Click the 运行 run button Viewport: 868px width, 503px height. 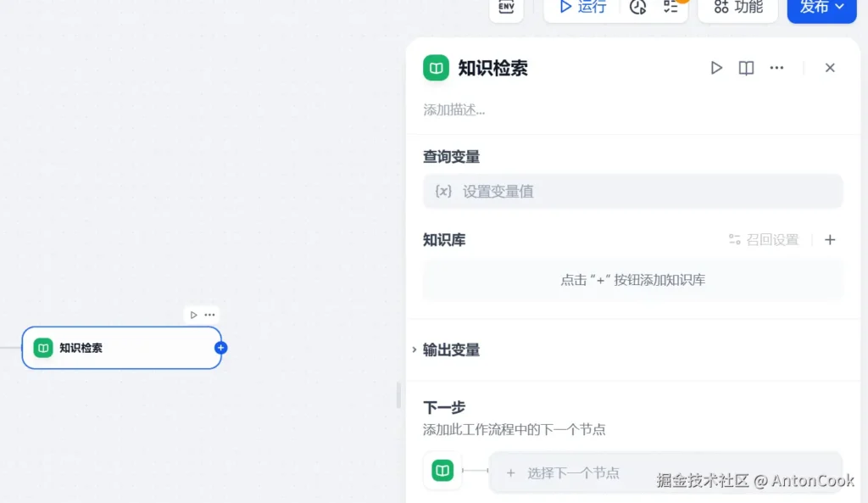pyautogui.click(x=582, y=7)
